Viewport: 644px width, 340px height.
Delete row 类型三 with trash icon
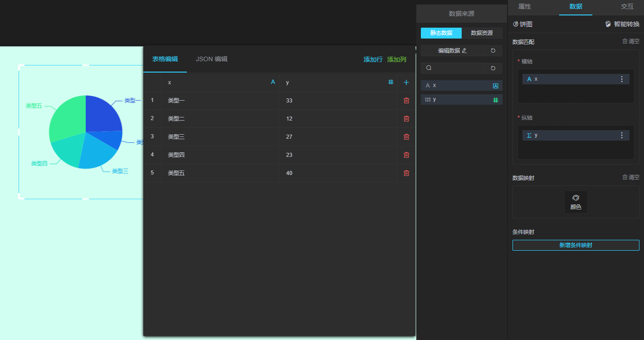406,137
